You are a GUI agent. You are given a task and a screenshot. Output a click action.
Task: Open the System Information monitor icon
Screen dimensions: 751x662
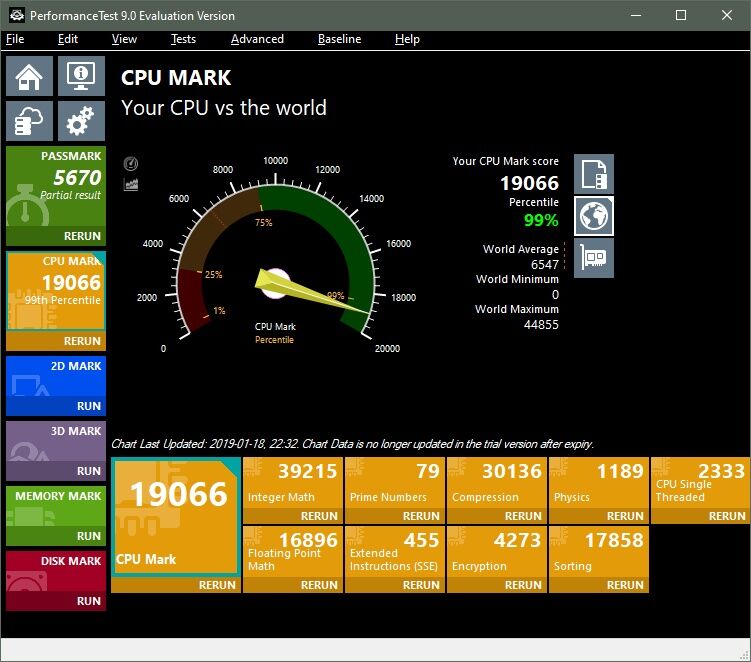[81, 76]
